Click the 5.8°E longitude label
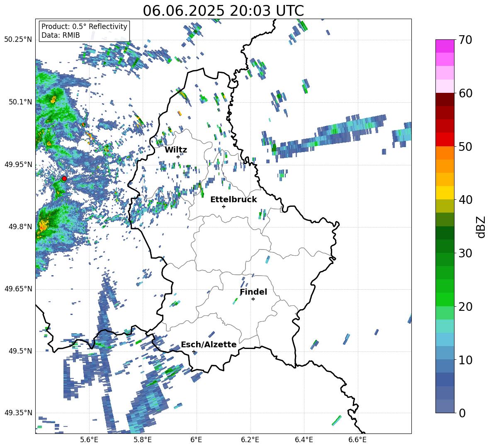The image size is (491, 448). (x=143, y=440)
